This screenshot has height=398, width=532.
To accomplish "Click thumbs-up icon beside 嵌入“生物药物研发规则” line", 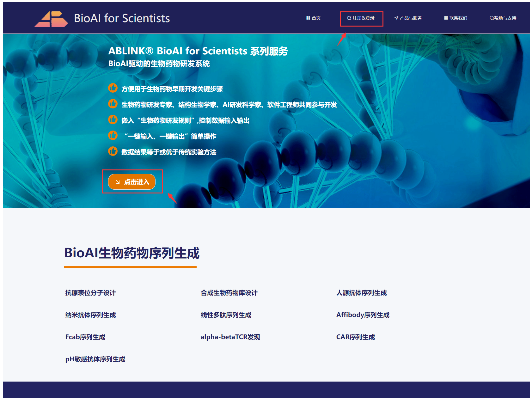I will click(x=113, y=119).
